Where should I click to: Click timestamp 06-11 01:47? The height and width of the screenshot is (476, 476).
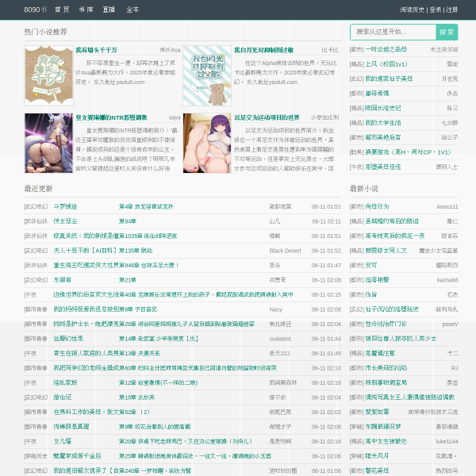326,265
